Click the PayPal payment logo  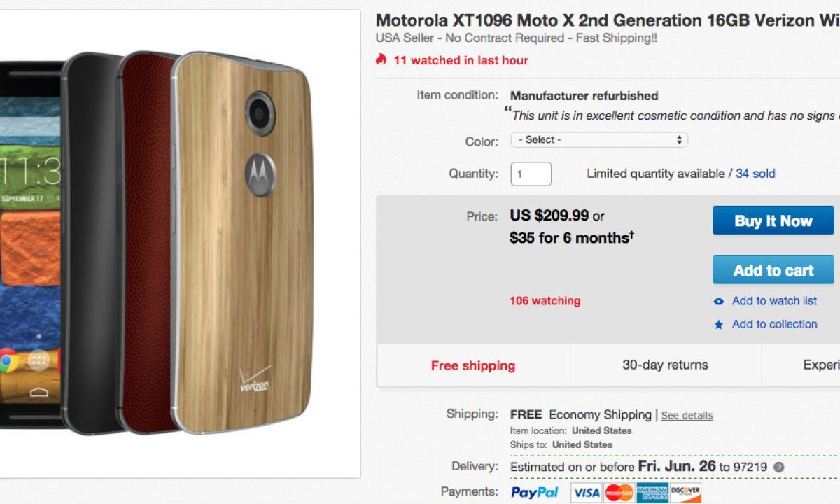tap(535, 492)
